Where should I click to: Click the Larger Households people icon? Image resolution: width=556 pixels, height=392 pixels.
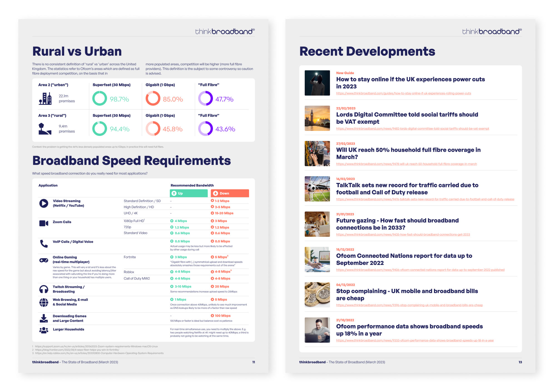pos(44,330)
